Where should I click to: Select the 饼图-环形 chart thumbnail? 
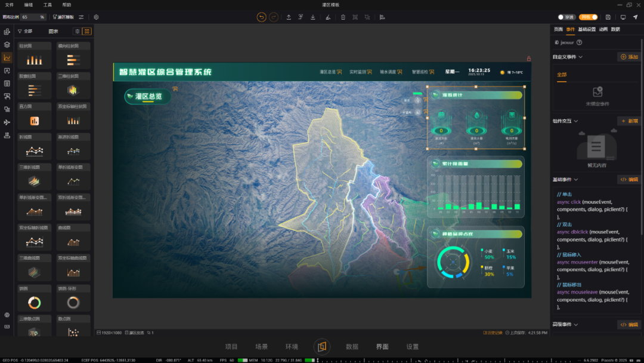pos(73,298)
